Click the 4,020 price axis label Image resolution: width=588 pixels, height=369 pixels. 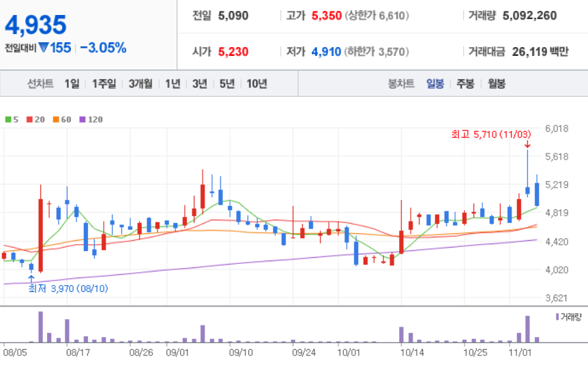click(557, 270)
